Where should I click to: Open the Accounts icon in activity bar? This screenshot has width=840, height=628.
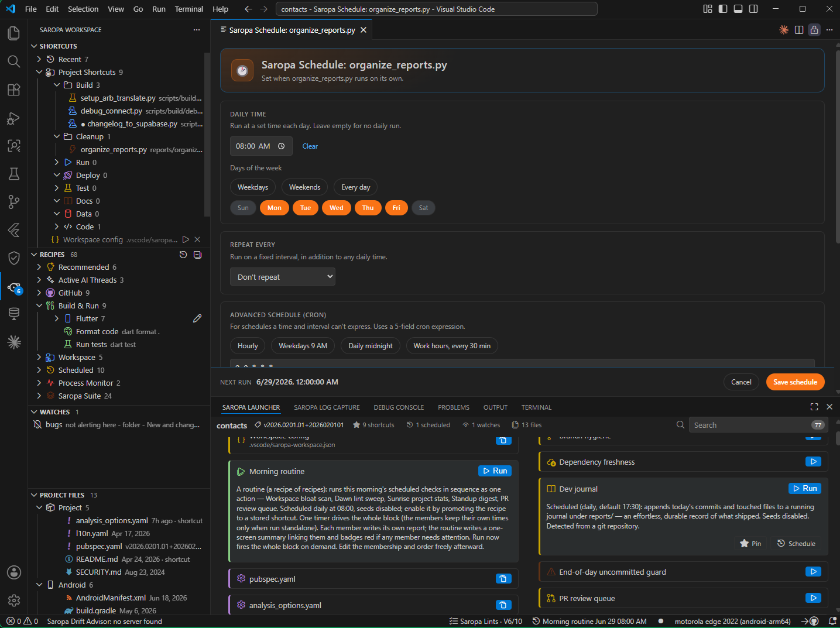click(14, 572)
